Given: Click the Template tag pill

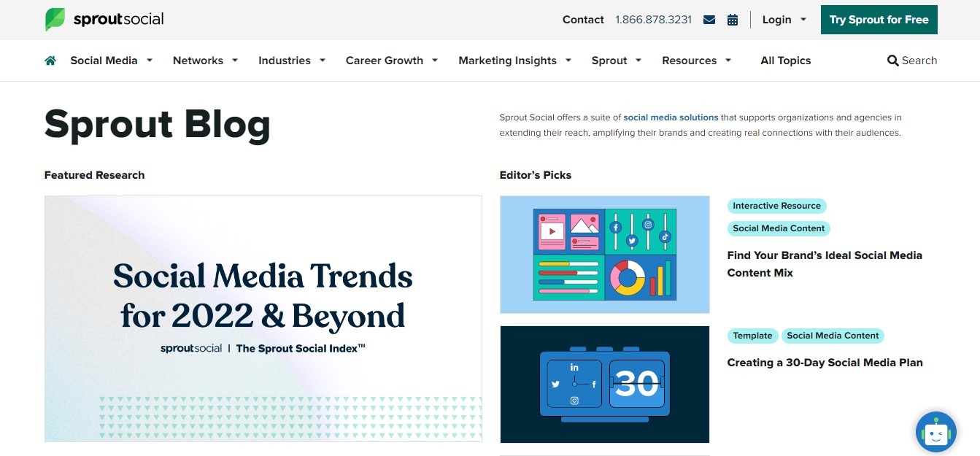Looking at the screenshot, I should 752,336.
